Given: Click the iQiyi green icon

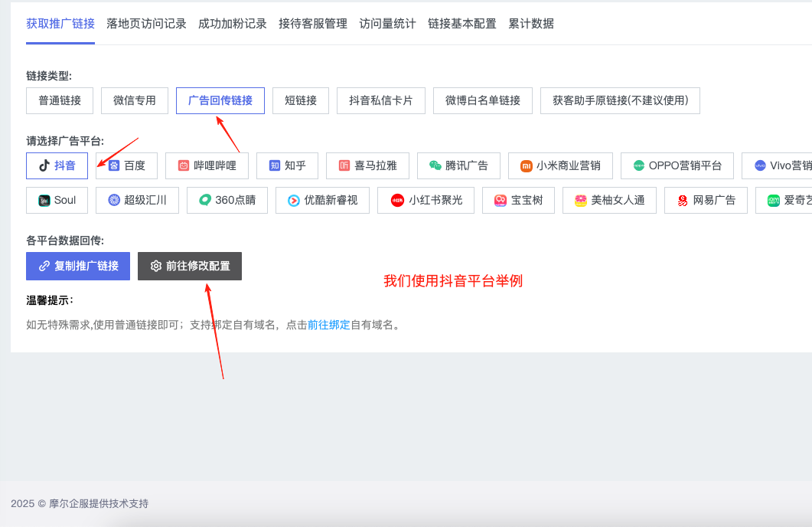Looking at the screenshot, I should [x=774, y=200].
